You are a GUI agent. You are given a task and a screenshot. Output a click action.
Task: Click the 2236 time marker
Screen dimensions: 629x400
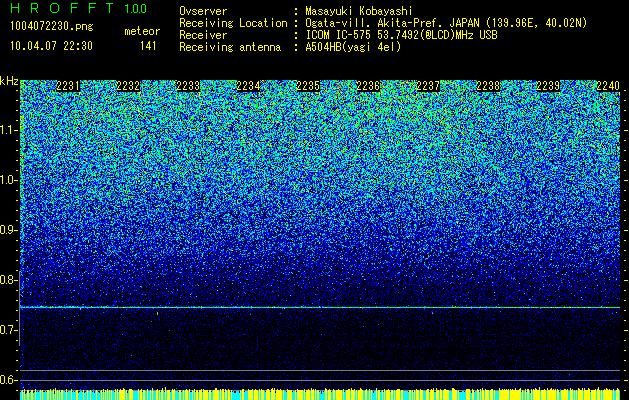pyautogui.click(x=368, y=86)
